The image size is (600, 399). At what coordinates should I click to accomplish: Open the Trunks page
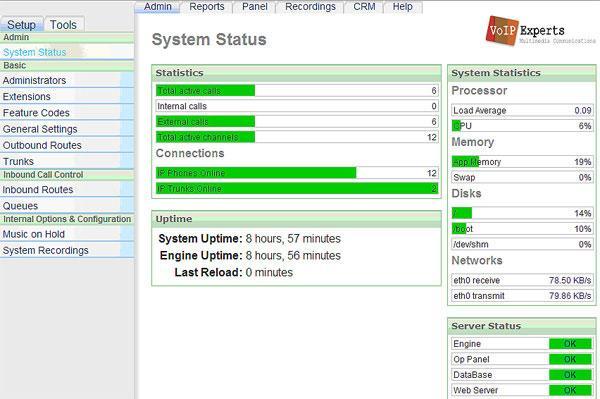[x=67, y=161]
